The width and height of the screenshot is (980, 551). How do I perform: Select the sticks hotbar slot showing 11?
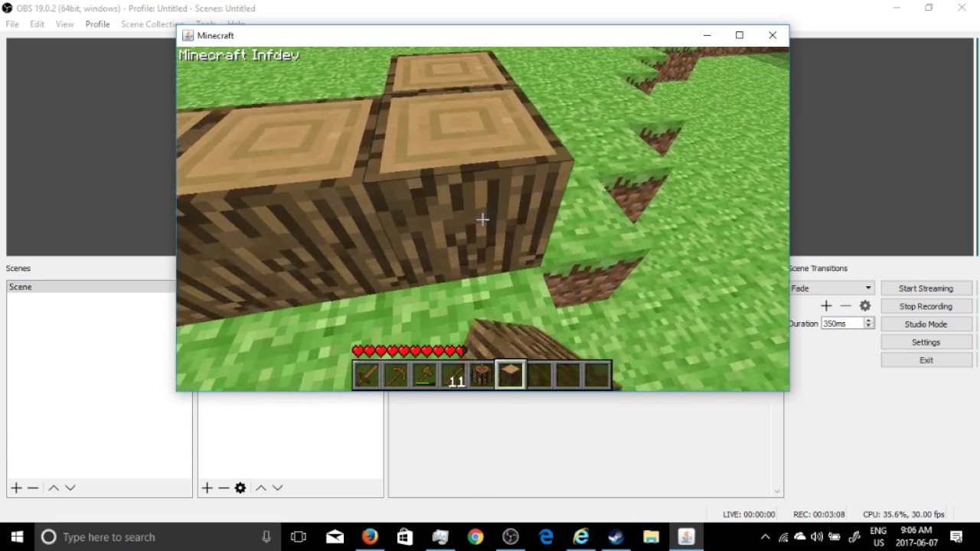click(453, 375)
